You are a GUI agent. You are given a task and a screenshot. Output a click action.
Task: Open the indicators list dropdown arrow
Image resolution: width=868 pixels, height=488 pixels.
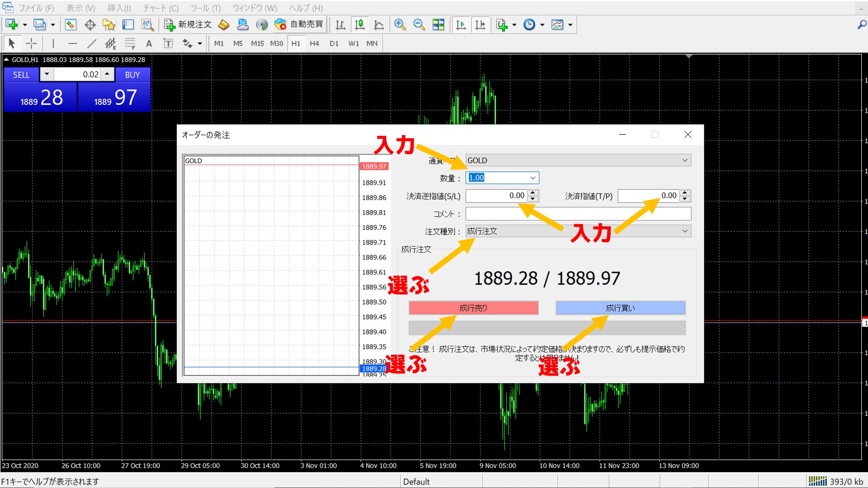pyautogui.click(x=514, y=25)
